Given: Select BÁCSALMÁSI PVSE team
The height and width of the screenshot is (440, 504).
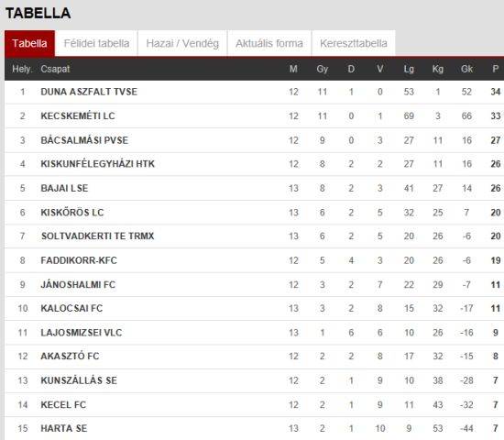Looking at the screenshot, I should (x=84, y=140).
